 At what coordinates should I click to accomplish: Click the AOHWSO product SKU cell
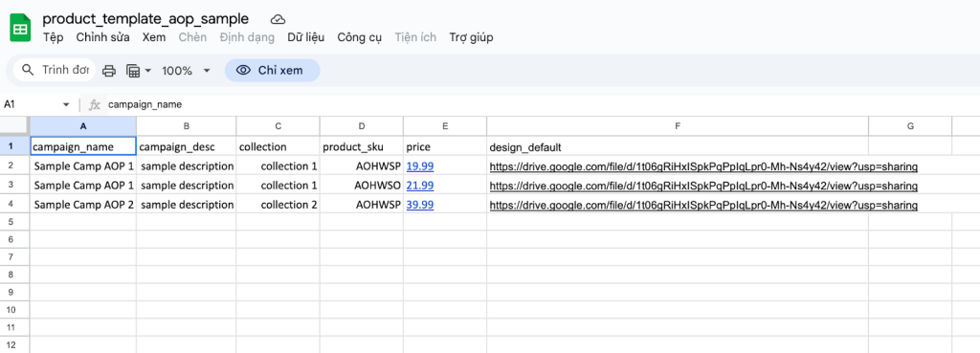361,186
